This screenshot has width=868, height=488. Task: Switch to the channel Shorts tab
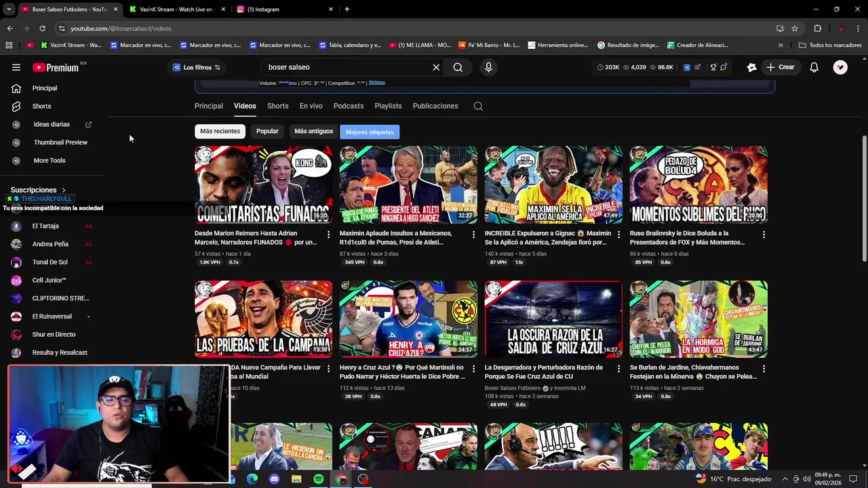pyautogui.click(x=277, y=106)
